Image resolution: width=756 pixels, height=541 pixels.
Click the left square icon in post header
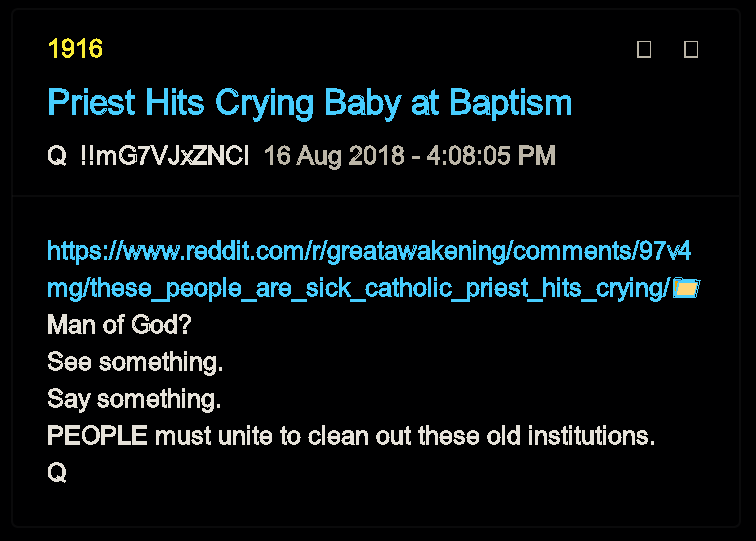[644, 50]
